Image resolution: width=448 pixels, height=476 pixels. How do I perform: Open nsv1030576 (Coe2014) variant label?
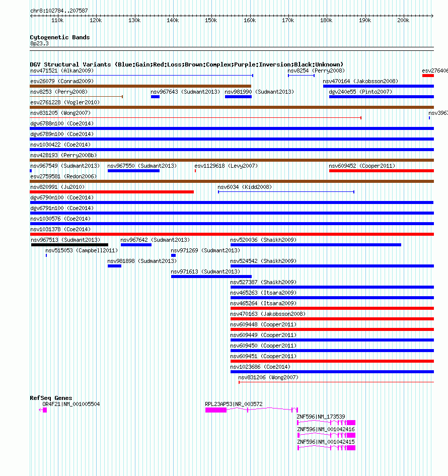tap(60, 219)
